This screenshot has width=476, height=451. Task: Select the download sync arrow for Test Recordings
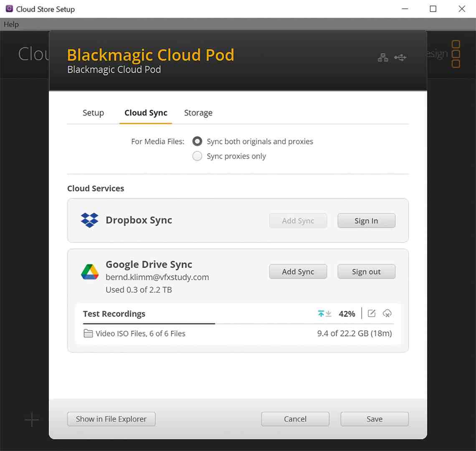coord(328,314)
